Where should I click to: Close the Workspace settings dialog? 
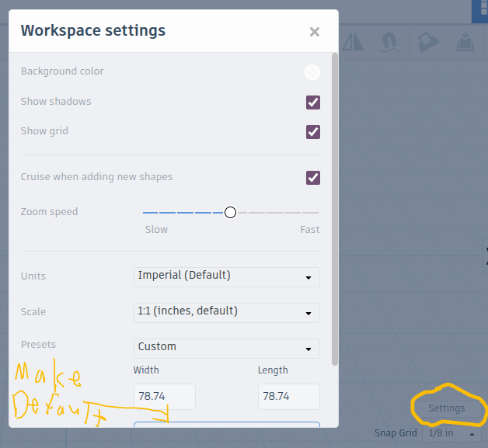[x=315, y=32]
